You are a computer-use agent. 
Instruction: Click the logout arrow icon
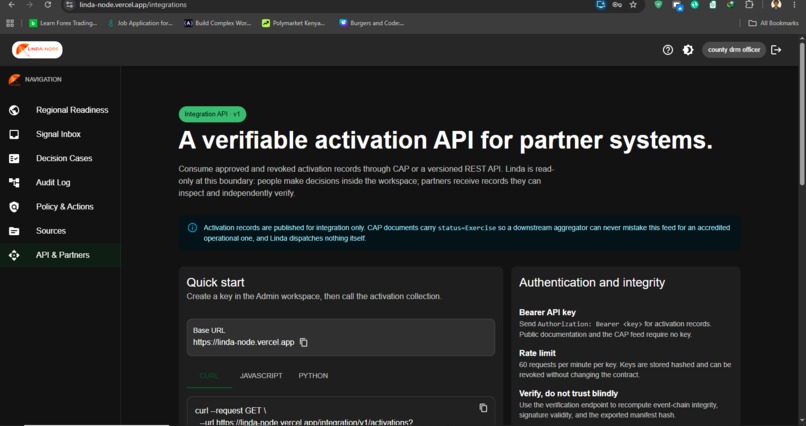[x=776, y=50]
